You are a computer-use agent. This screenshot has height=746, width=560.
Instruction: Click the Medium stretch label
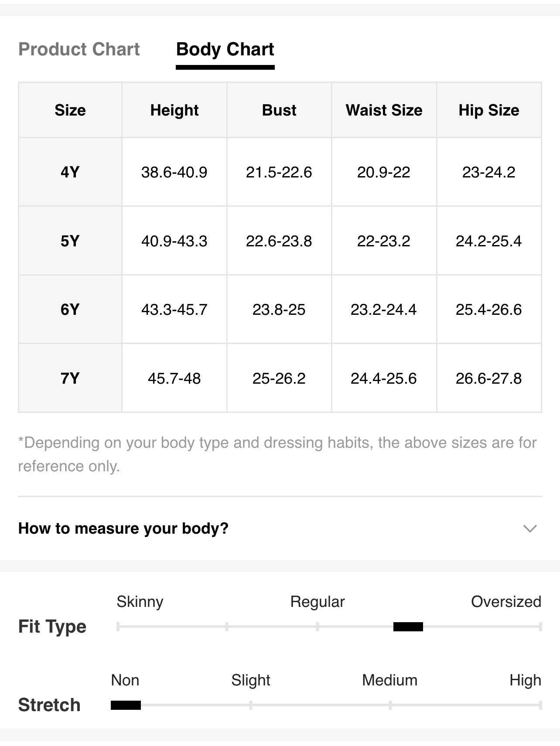coord(390,680)
